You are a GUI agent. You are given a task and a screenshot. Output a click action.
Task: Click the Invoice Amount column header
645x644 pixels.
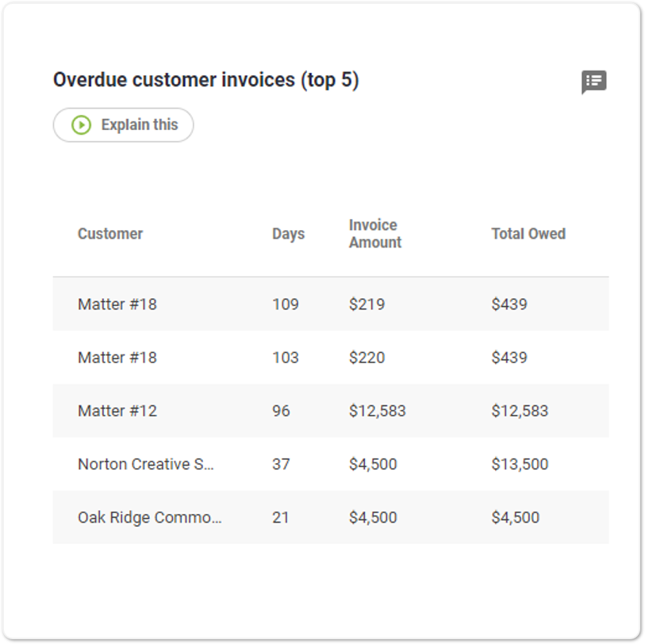pyautogui.click(x=374, y=234)
